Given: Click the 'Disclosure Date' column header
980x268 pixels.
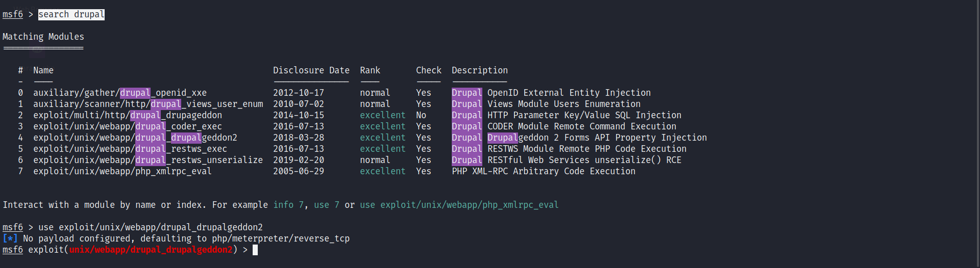Looking at the screenshot, I should pos(311,70).
